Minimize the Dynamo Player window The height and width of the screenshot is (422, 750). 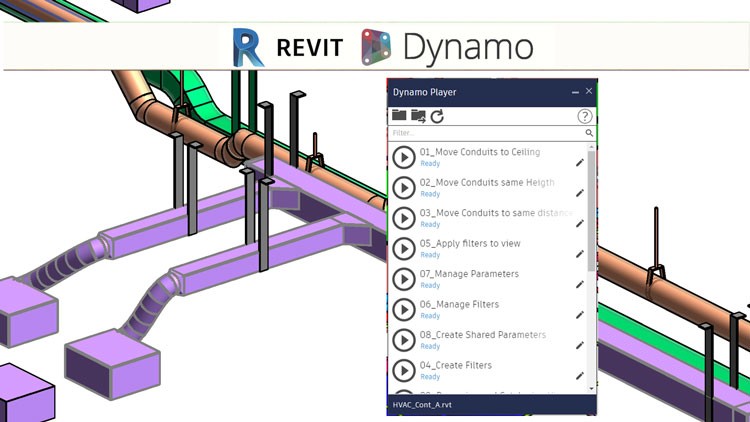[x=575, y=92]
